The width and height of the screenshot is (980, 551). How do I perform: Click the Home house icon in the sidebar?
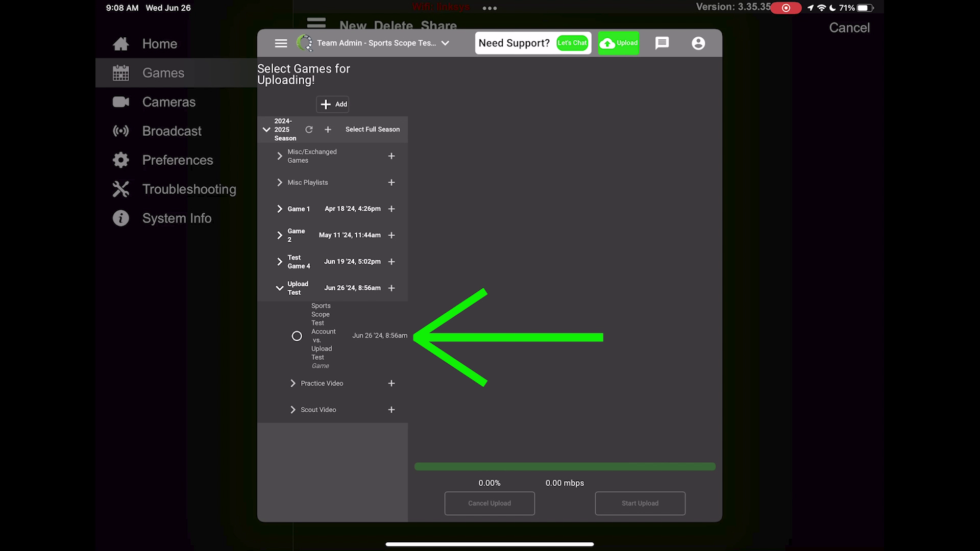pyautogui.click(x=121, y=44)
